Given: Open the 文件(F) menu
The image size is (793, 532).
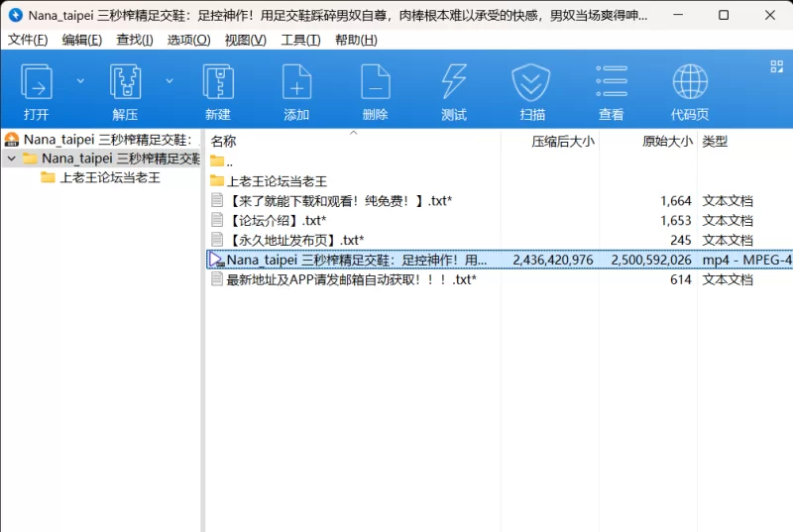Looking at the screenshot, I should (28, 40).
